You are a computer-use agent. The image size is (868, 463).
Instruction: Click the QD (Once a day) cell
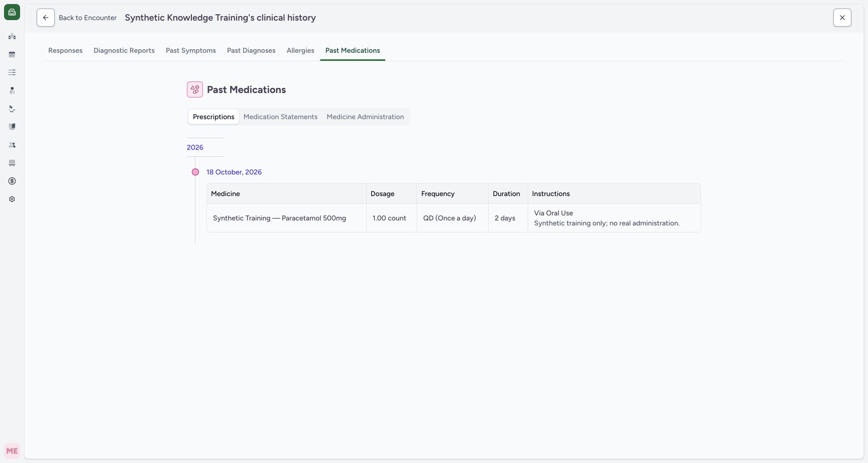[453, 218]
